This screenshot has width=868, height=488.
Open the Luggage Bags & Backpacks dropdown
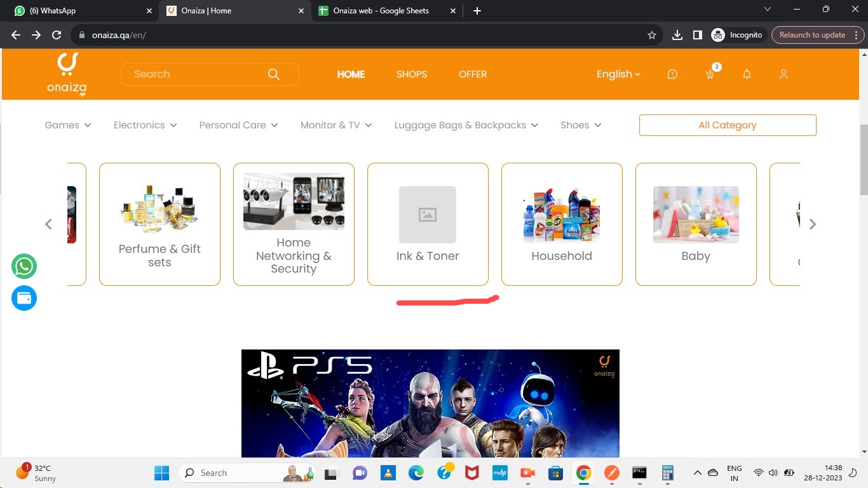466,125
